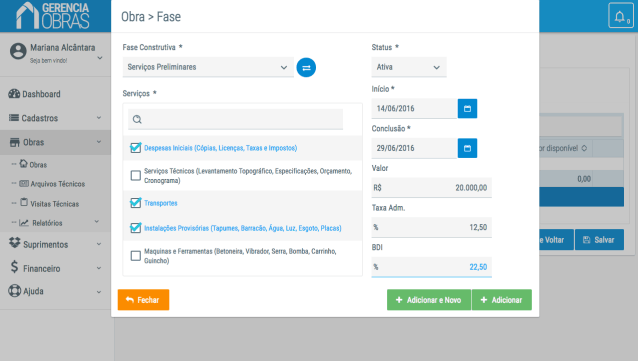Click the orange Fechar button

pyautogui.click(x=143, y=300)
